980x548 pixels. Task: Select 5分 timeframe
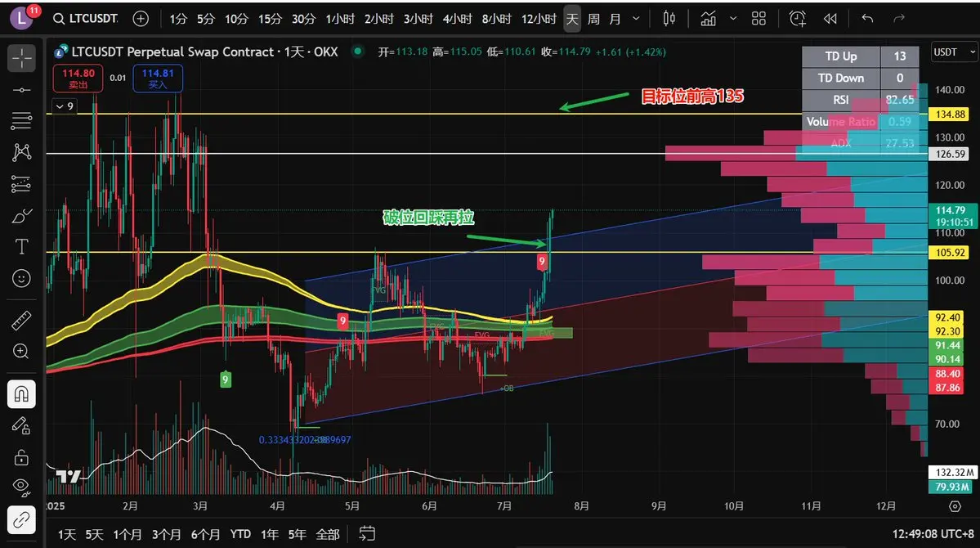[206, 19]
